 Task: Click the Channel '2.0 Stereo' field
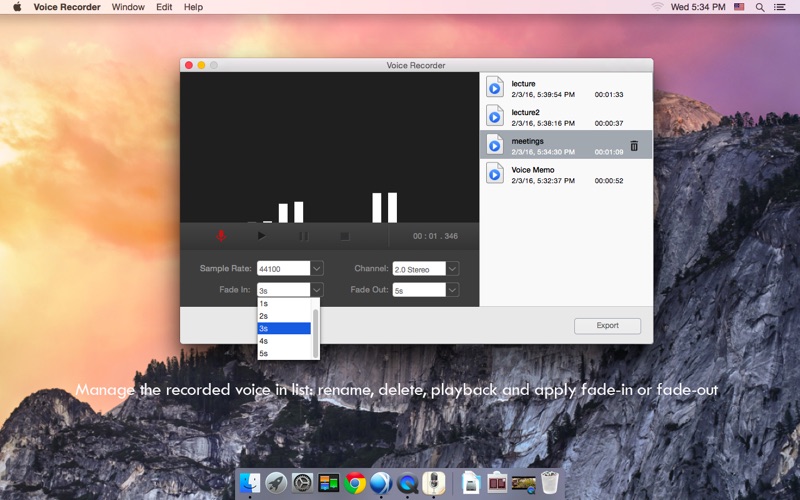419,268
